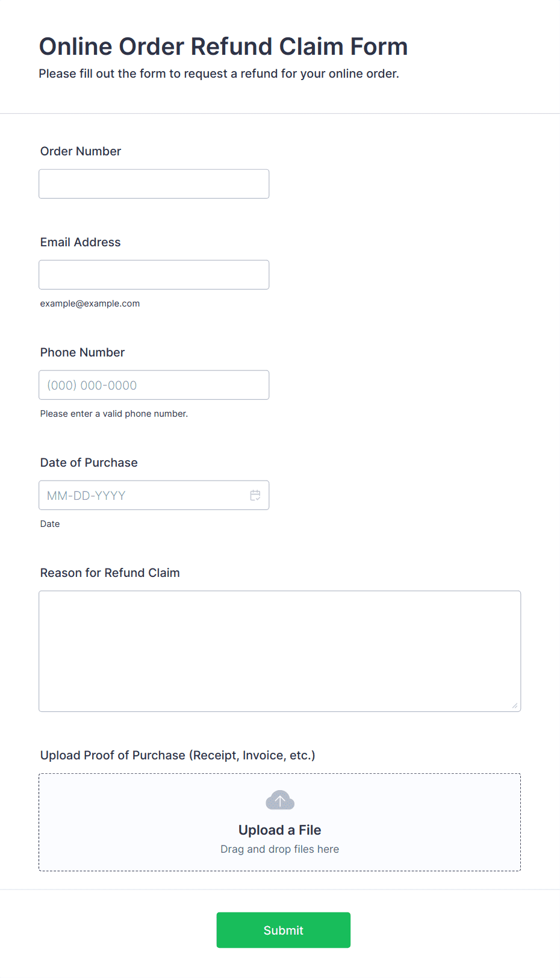Click the Email Address label

pos(81,242)
